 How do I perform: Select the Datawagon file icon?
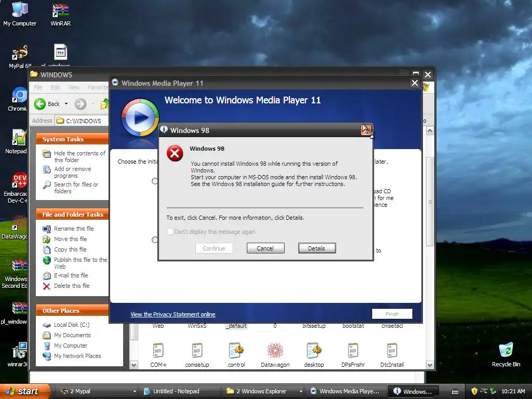[x=275, y=355]
